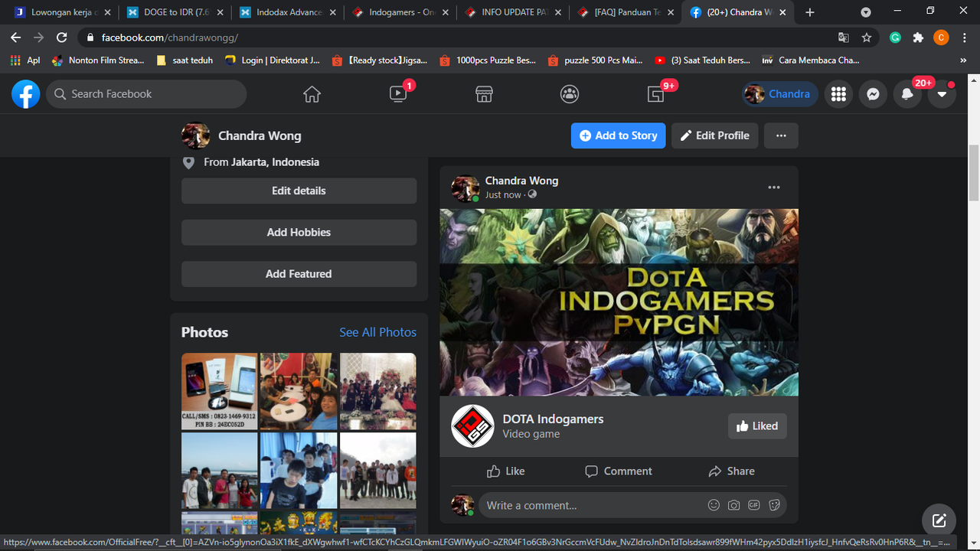The width and height of the screenshot is (980, 551).
Task: Open the profile three-dots menu
Action: click(x=781, y=135)
